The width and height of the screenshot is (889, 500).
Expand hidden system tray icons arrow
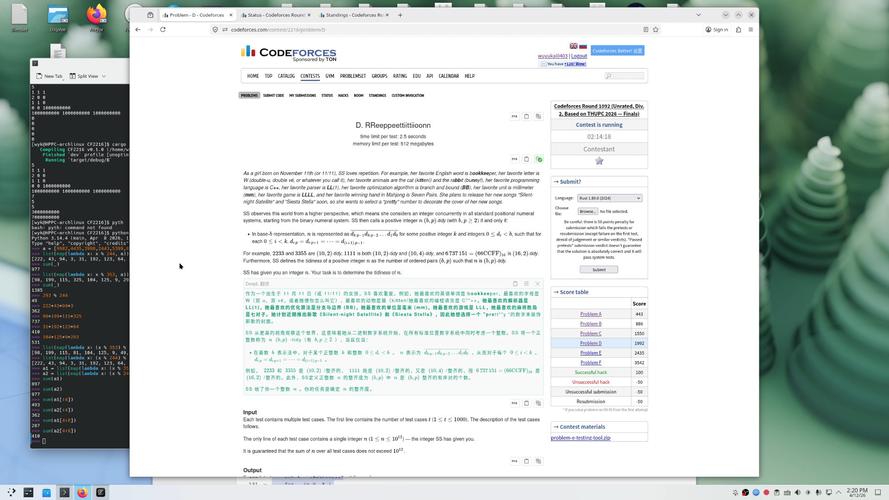[x=839, y=492]
